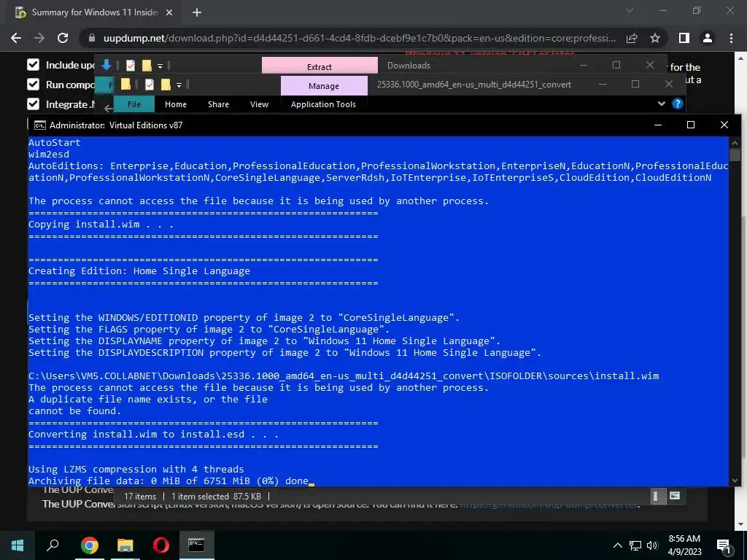Open Windows taskbar search
The height and width of the screenshot is (560, 747).
coord(53,545)
